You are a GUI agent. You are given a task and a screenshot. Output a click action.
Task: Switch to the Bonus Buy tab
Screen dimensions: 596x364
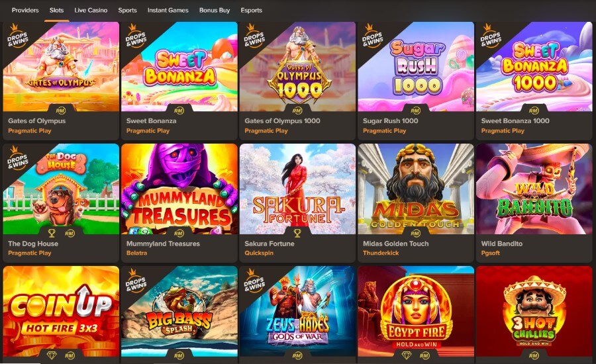215,11
